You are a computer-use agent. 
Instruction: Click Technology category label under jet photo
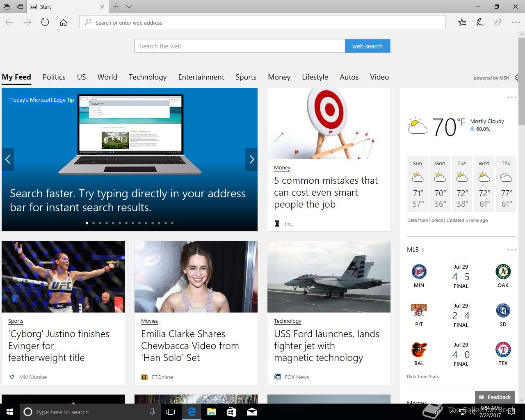pyautogui.click(x=288, y=321)
